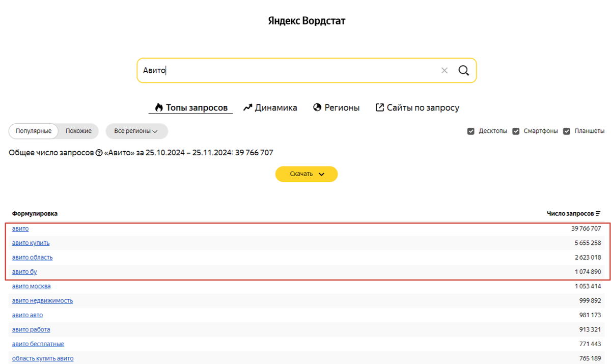This screenshot has width=611, height=364.
Task: Click the Яндекс Вордстат title
Action: pyautogui.click(x=307, y=21)
